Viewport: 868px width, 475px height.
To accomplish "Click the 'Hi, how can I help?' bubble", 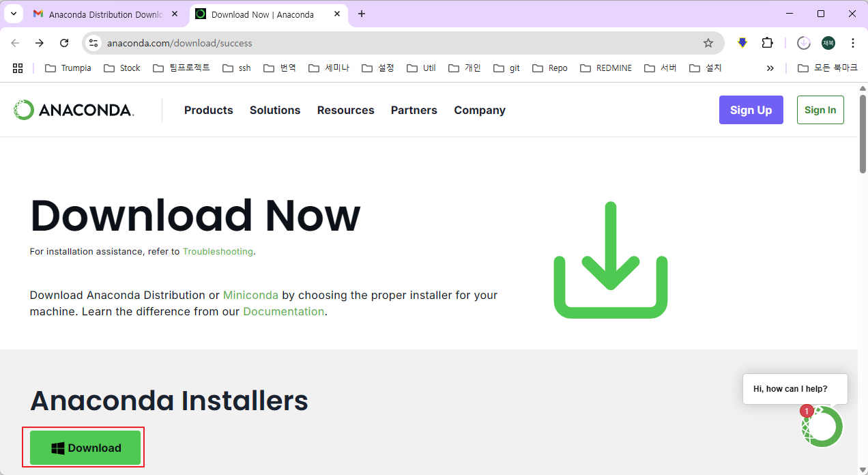I will coord(795,388).
